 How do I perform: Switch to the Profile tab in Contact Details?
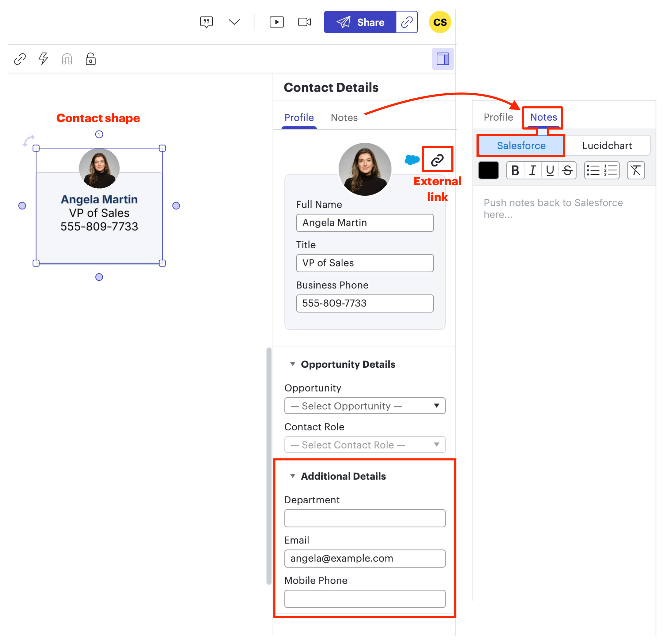coord(299,117)
